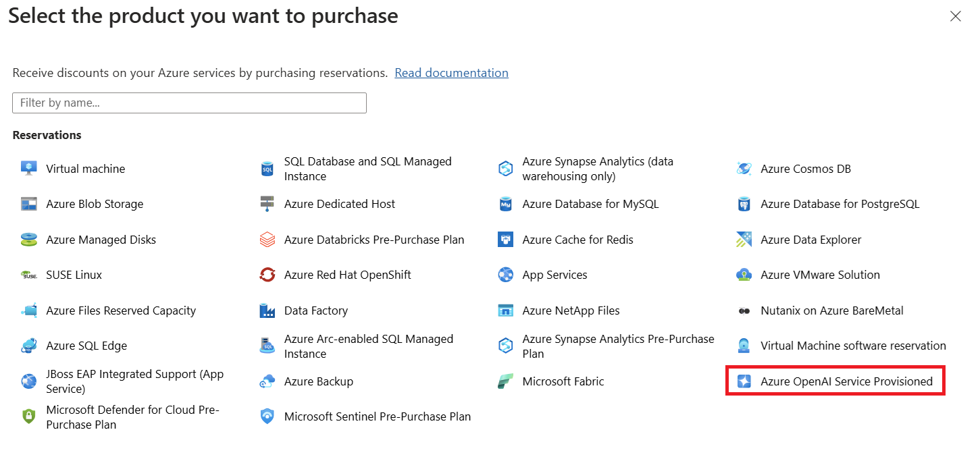Select the Azure Cache for Redis label
The width and height of the screenshot is (980, 459).
point(577,240)
